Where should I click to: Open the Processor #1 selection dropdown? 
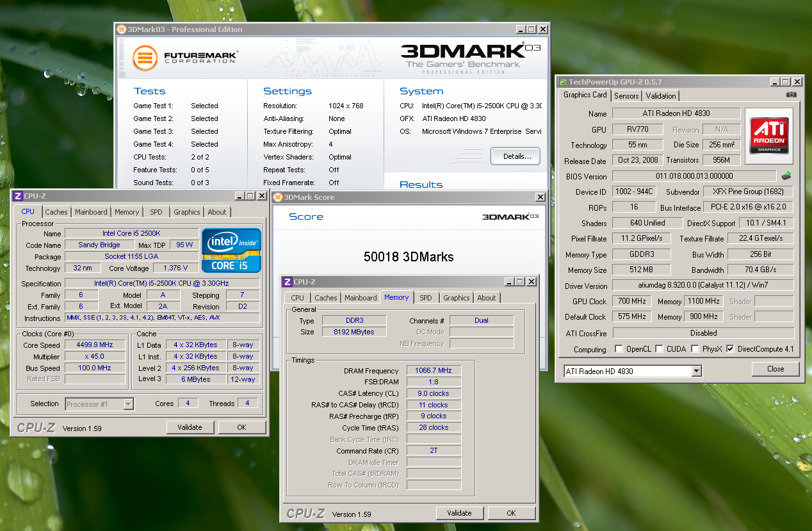pyautogui.click(x=128, y=404)
